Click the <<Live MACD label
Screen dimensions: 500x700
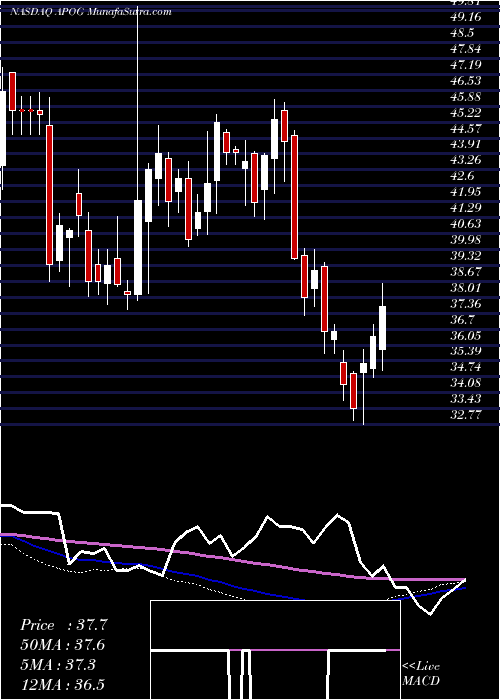click(421, 674)
